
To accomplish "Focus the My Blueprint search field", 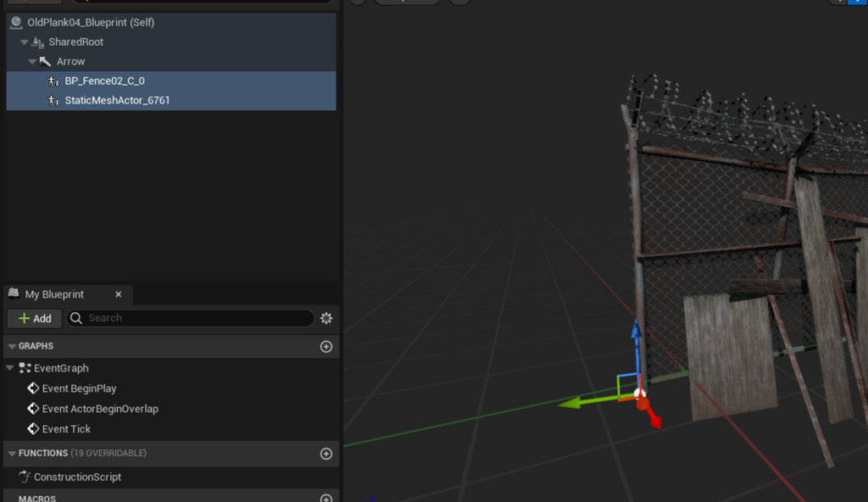I will 191,318.
